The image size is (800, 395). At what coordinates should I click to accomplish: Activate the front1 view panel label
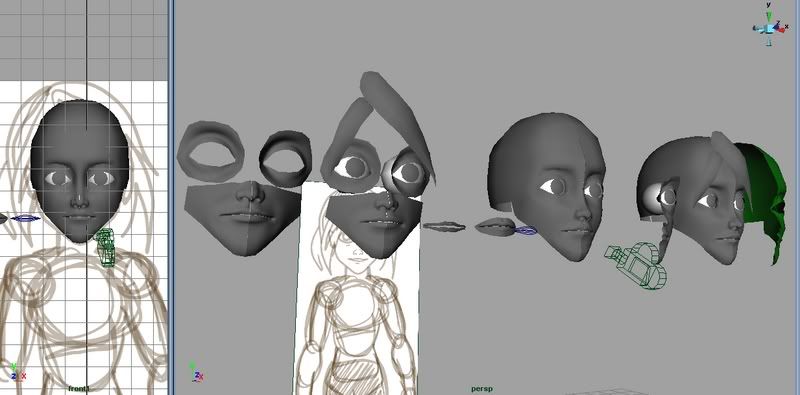click(x=79, y=389)
